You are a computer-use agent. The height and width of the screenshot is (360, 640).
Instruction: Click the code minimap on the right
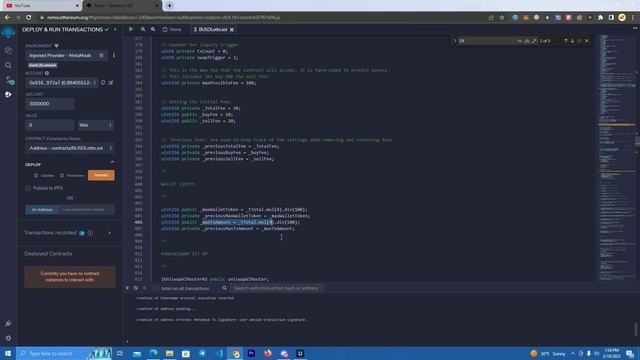(616, 157)
